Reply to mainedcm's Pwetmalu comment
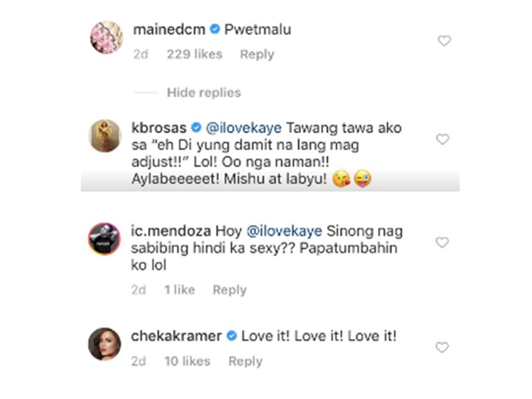 click(257, 54)
